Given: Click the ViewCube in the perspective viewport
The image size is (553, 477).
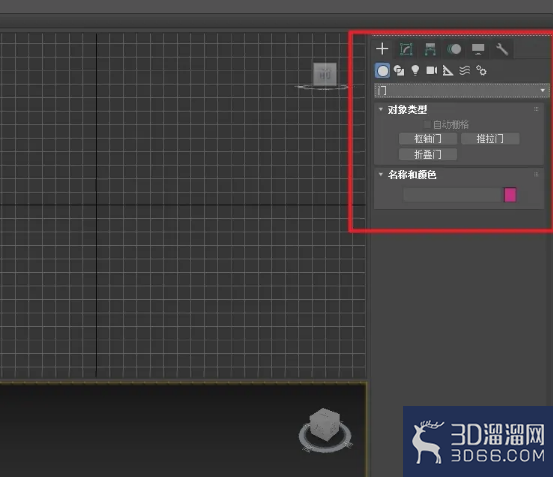Looking at the screenshot, I should click(x=324, y=425).
